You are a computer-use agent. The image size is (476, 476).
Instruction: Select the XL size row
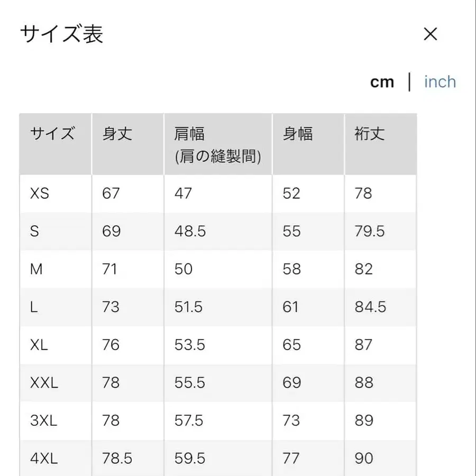pos(38,345)
